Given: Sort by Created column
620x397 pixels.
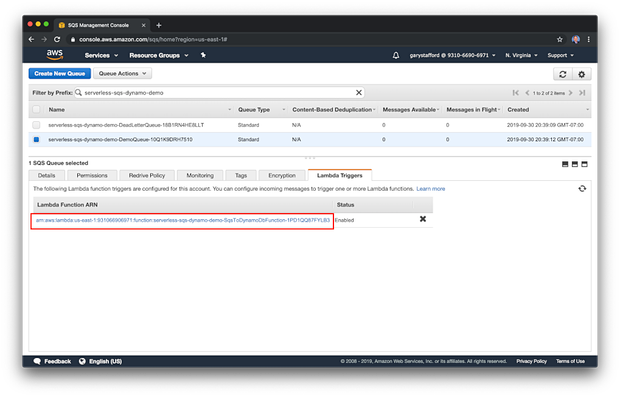Looking at the screenshot, I should click(547, 110).
